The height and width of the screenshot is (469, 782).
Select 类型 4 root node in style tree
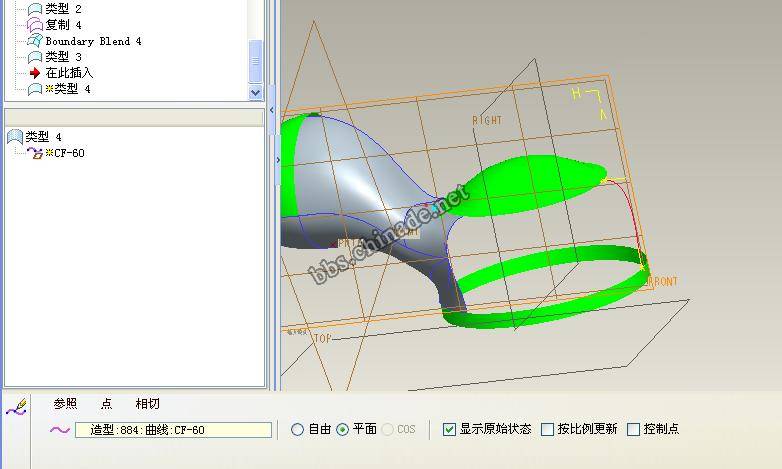coord(43,137)
